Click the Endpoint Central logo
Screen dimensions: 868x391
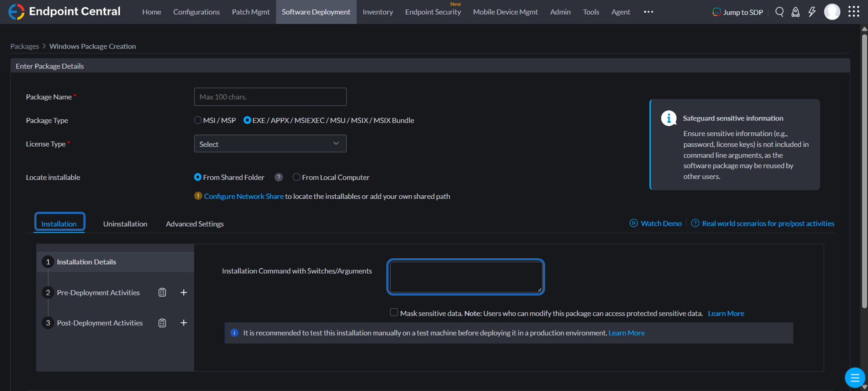[x=64, y=12]
